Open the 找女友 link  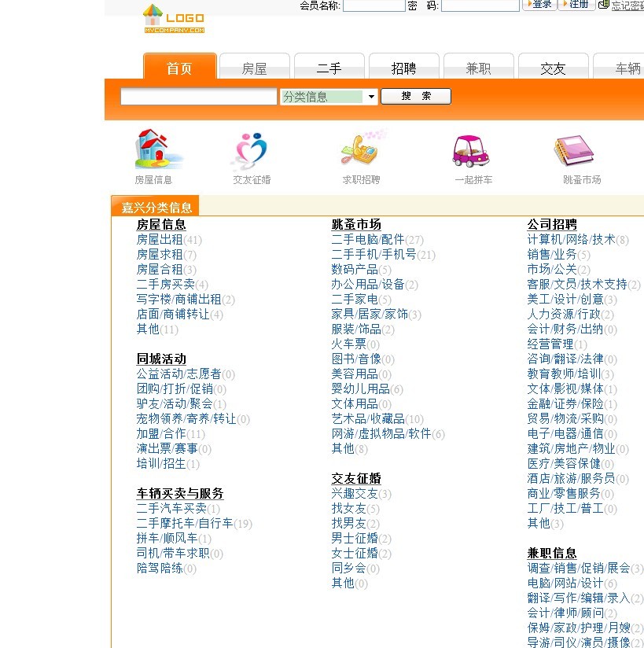click(x=349, y=508)
